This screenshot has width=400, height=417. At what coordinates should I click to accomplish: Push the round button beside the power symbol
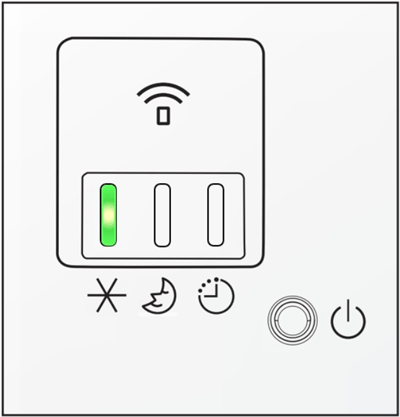tap(292, 320)
